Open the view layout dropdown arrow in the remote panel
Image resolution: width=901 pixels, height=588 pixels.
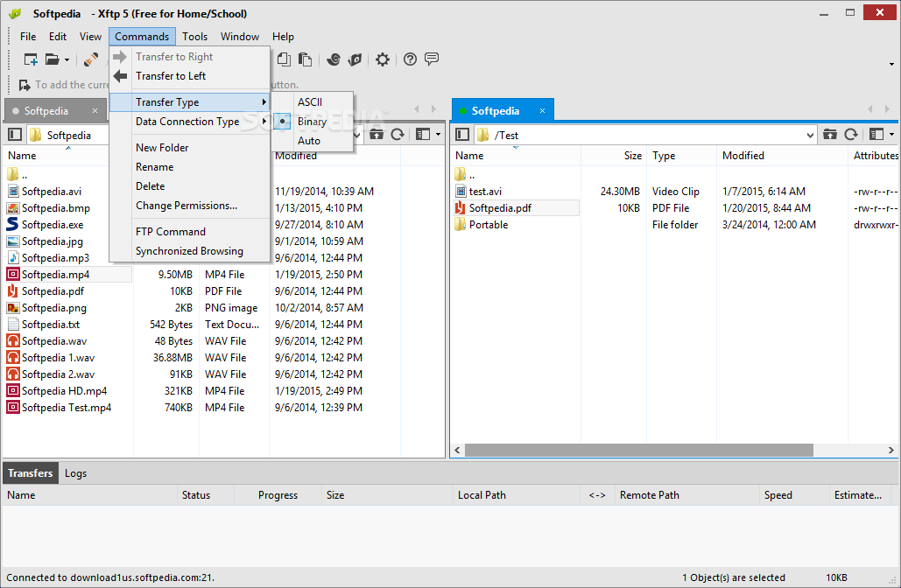point(891,135)
